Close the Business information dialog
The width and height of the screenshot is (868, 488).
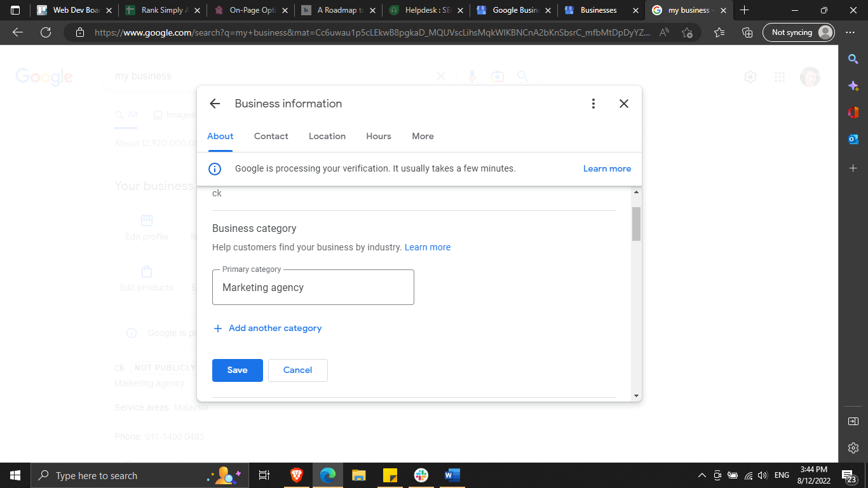click(x=624, y=104)
